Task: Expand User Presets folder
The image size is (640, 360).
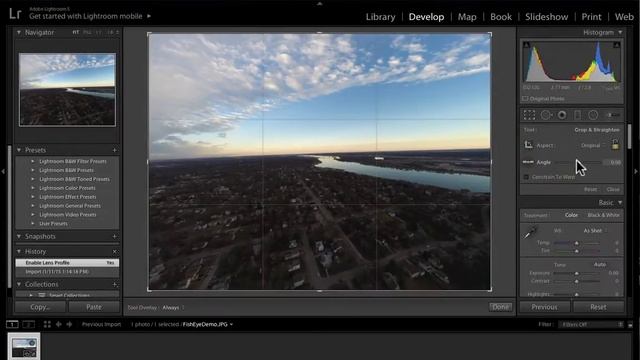Action: point(33,223)
